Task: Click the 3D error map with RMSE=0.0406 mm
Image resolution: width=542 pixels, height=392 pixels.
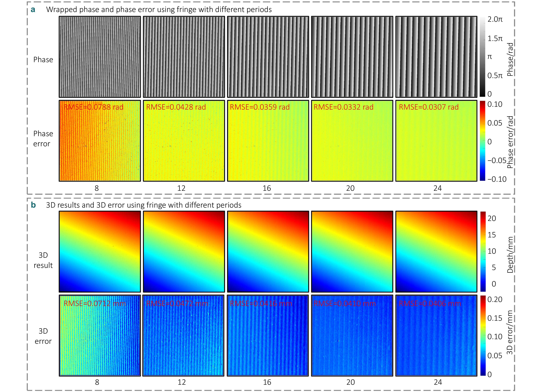Action: coord(436,335)
